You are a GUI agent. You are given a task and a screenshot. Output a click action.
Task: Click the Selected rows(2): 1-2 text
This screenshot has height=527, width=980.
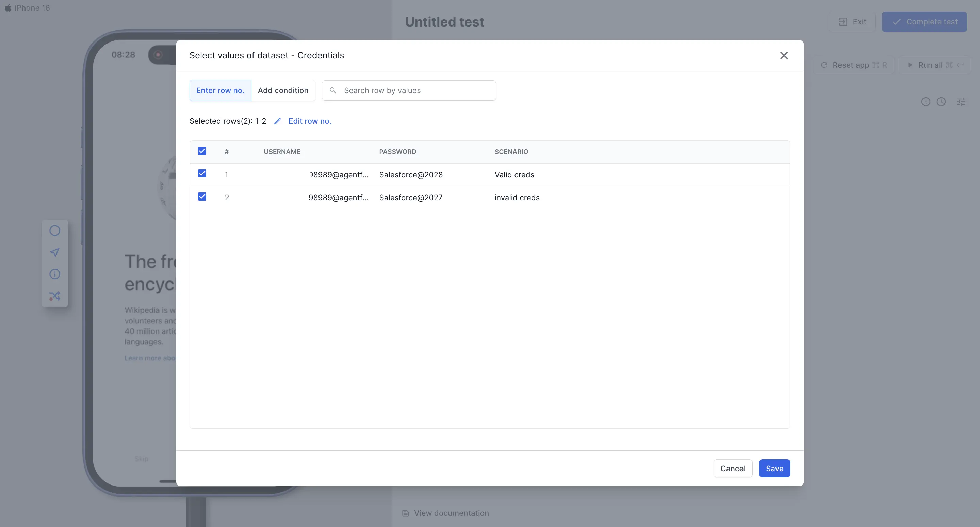228,121
